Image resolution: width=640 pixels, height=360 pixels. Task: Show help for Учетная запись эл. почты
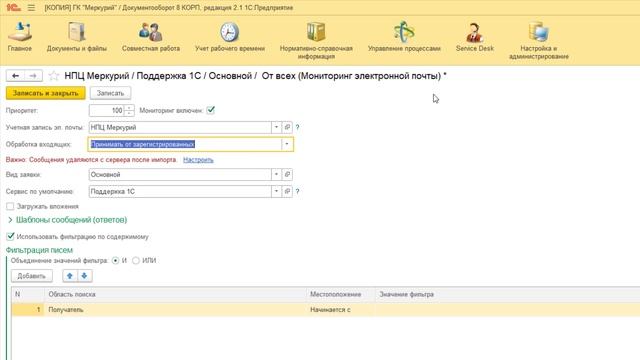coord(298,127)
